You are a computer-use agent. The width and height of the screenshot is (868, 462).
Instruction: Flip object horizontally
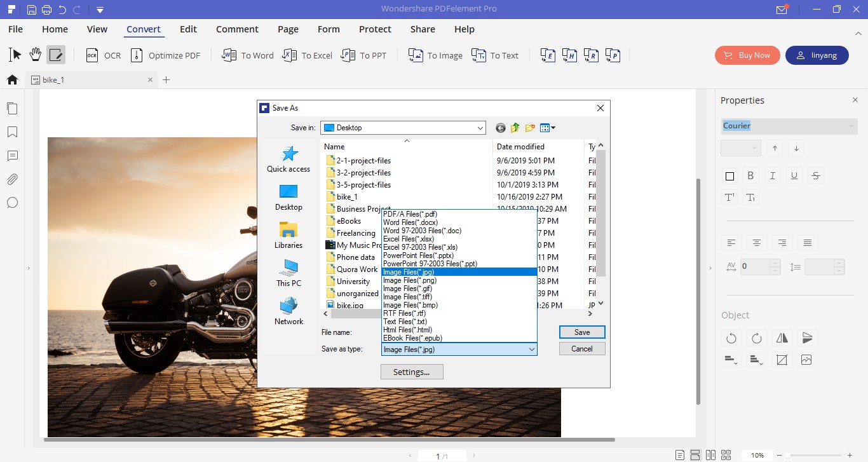782,338
